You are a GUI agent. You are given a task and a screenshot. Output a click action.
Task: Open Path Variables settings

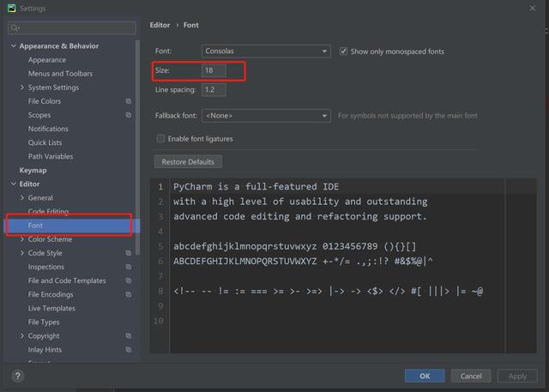pyautogui.click(x=51, y=156)
